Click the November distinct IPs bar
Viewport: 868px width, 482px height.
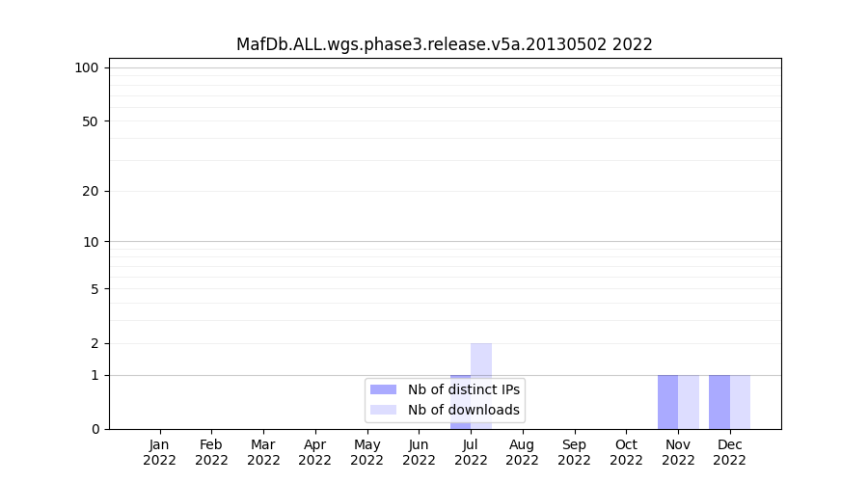coord(667,401)
